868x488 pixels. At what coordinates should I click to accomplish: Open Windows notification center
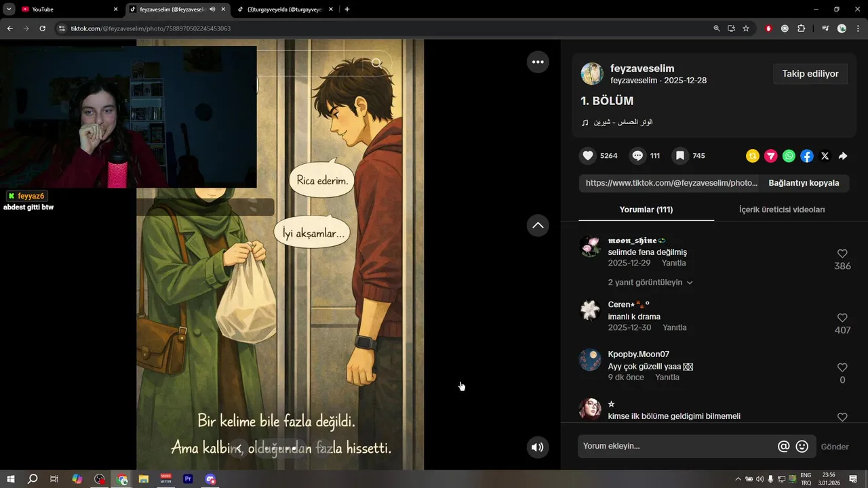[x=853, y=479]
